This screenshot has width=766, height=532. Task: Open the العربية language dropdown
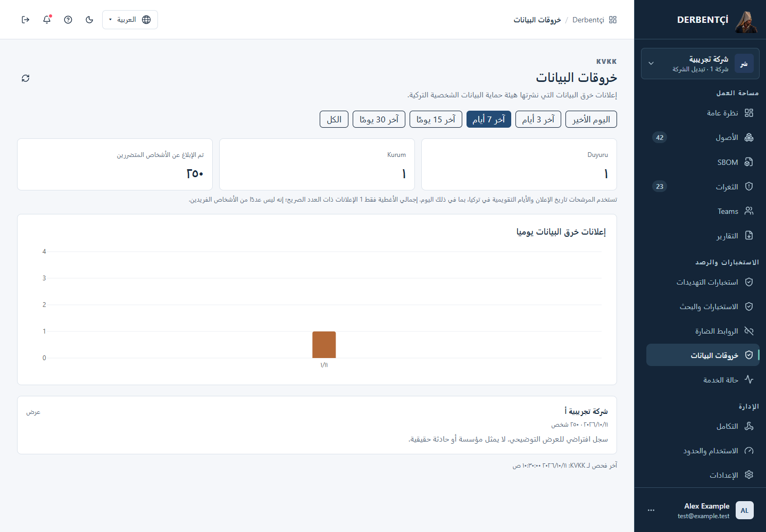pos(130,20)
